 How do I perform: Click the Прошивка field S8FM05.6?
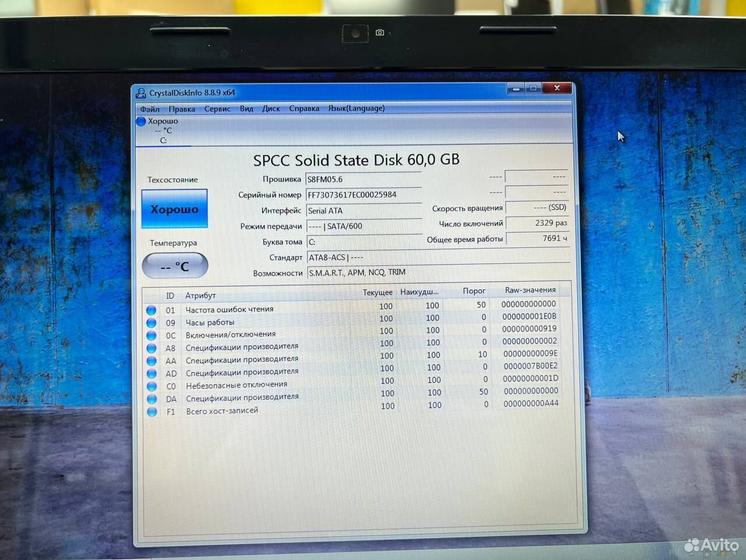(363, 179)
